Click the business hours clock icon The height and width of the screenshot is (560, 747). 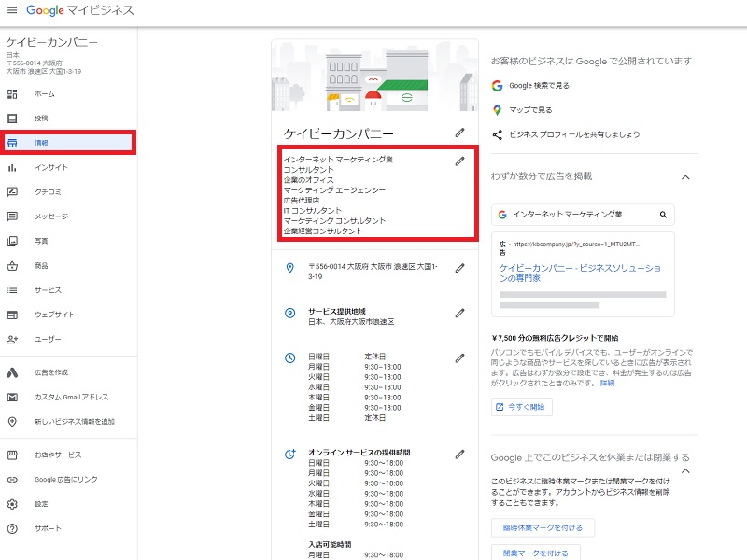[289, 357]
